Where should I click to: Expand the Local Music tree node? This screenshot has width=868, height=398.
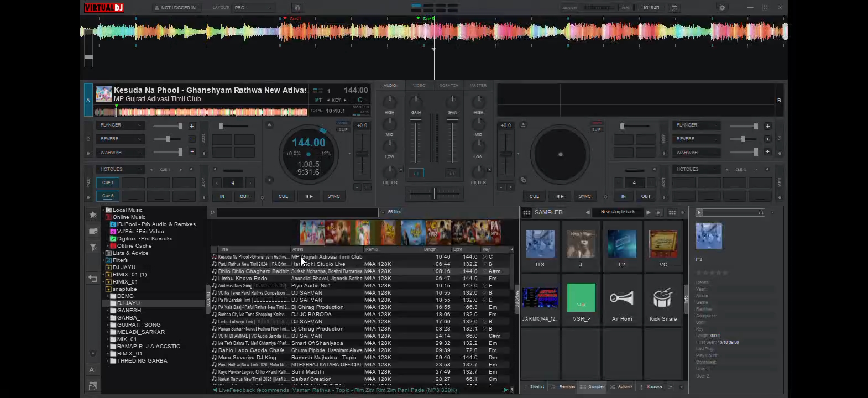[103, 210]
